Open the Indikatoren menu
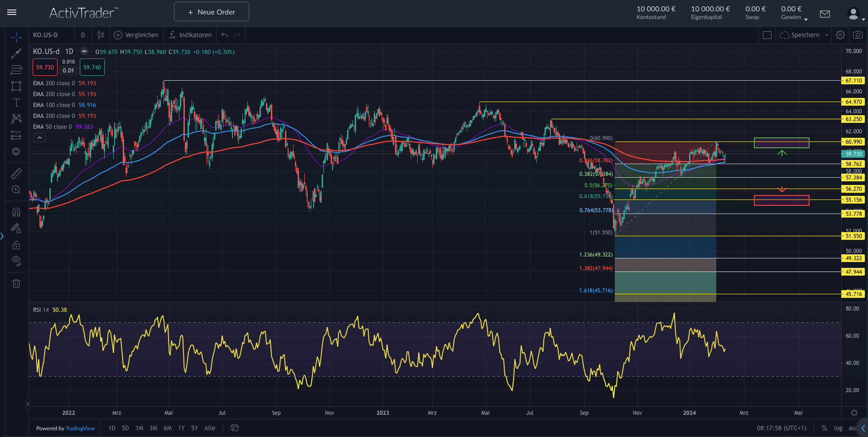868x437 pixels. click(190, 35)
